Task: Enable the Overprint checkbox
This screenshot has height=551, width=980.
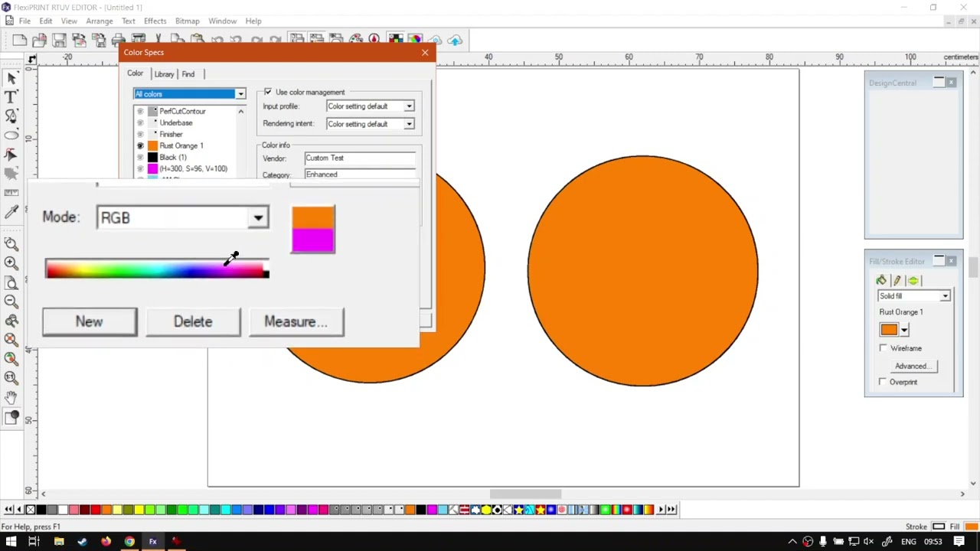Action: click(x=884, y=382)
